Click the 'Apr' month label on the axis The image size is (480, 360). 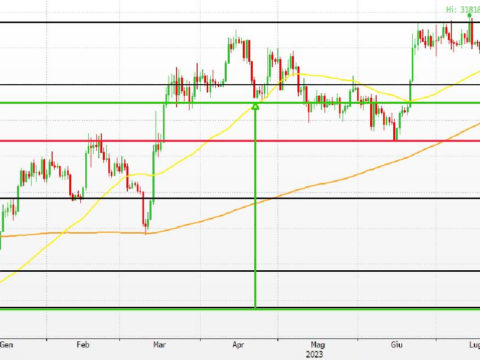pos(238,345)
